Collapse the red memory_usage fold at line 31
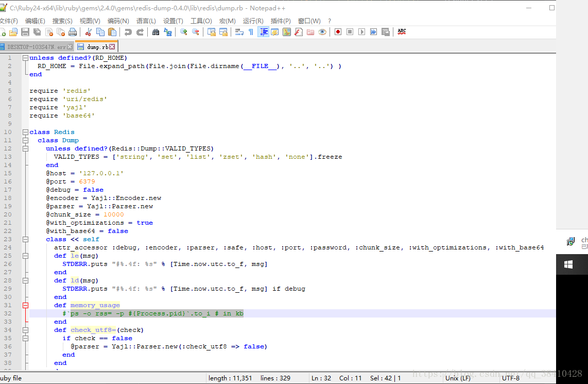The width and height of the screenshot is (588, 384). pyautogui.click(x=26, y=306)
